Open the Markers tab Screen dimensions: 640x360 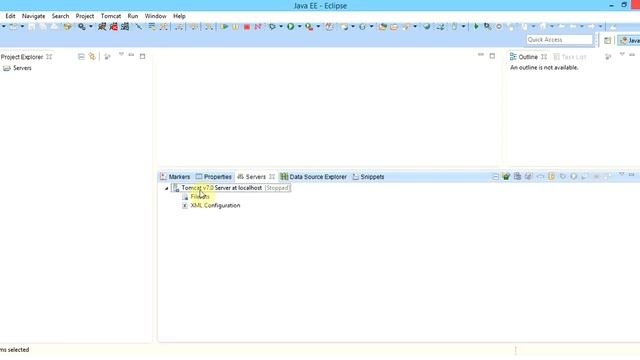175,177
